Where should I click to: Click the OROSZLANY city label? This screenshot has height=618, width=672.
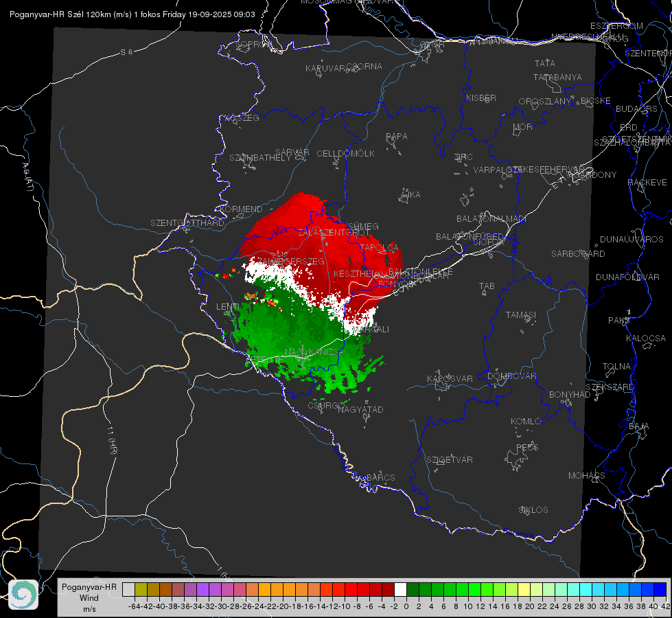(x=545, y=102)
